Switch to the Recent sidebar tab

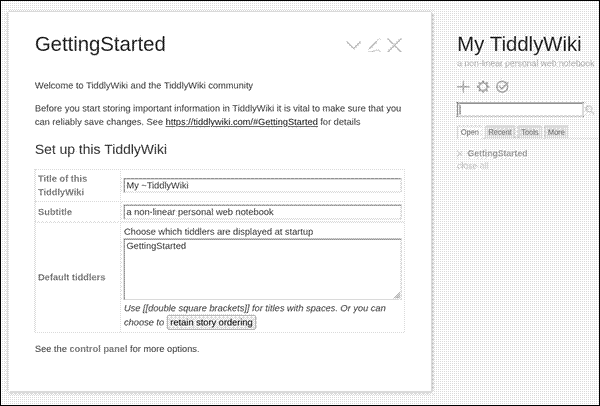click(500, 132)
